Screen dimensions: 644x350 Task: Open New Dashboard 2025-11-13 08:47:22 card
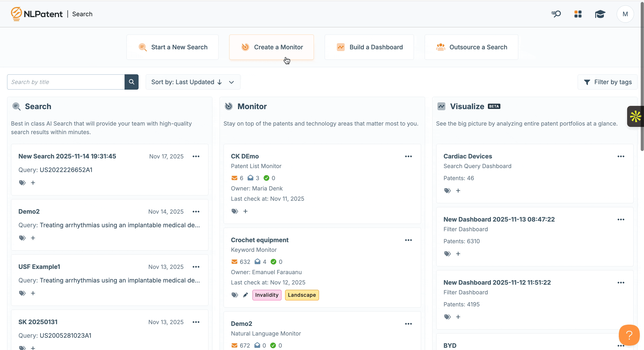click(499, 219)
